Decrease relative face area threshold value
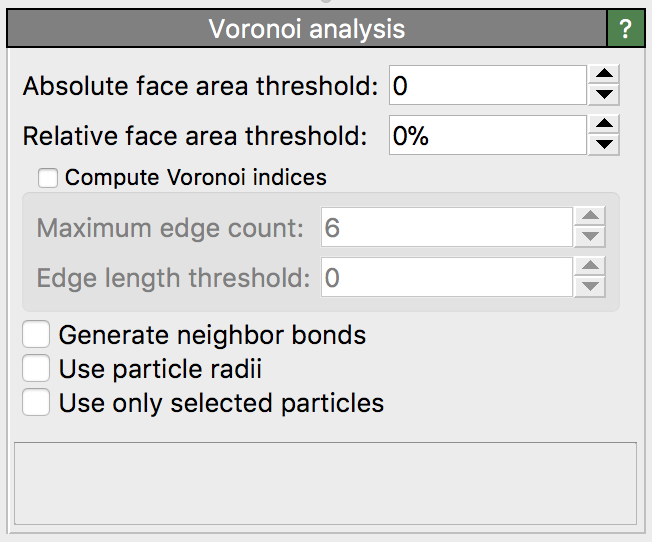Screen dimensions: 652x542 point(603,146)
